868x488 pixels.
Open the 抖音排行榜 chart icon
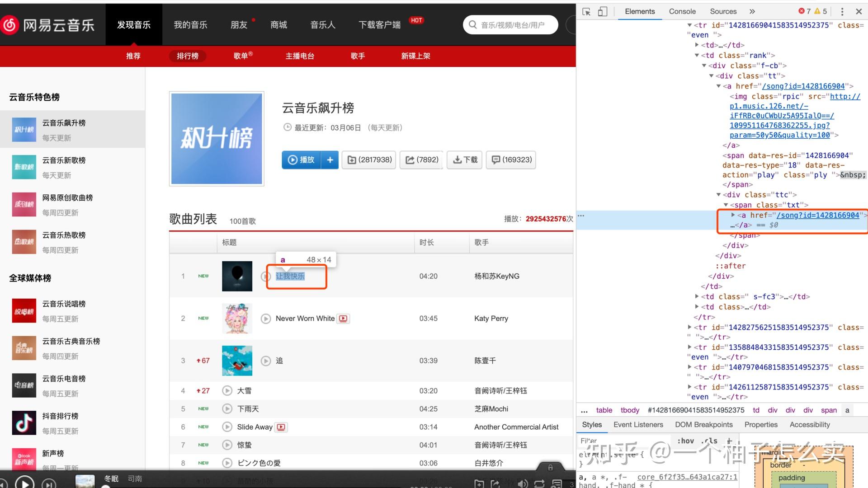pos(24,423)
